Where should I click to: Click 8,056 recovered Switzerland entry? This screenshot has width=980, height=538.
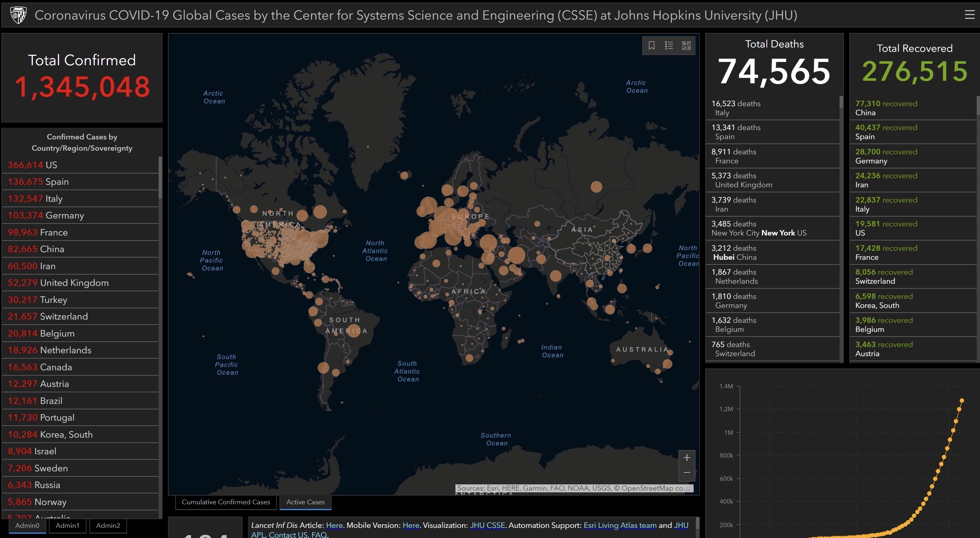pyautogui.click(x=913, y=276)
